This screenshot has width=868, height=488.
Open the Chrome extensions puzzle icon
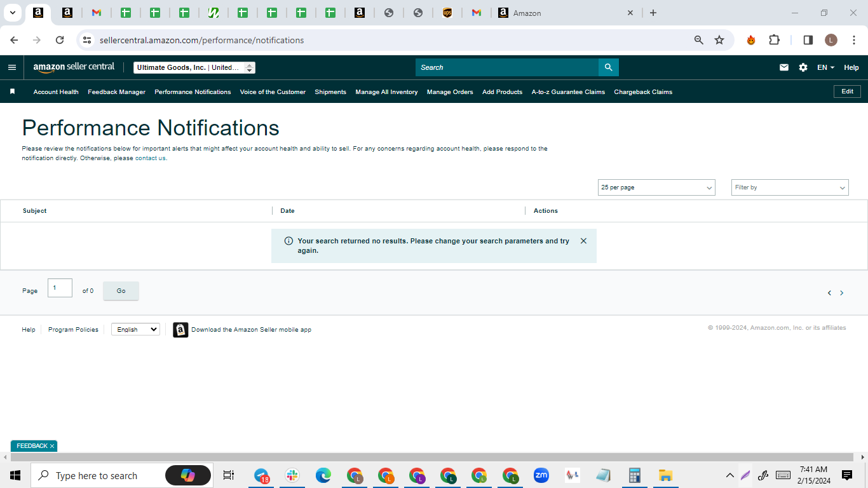click(x=774, y=40)
